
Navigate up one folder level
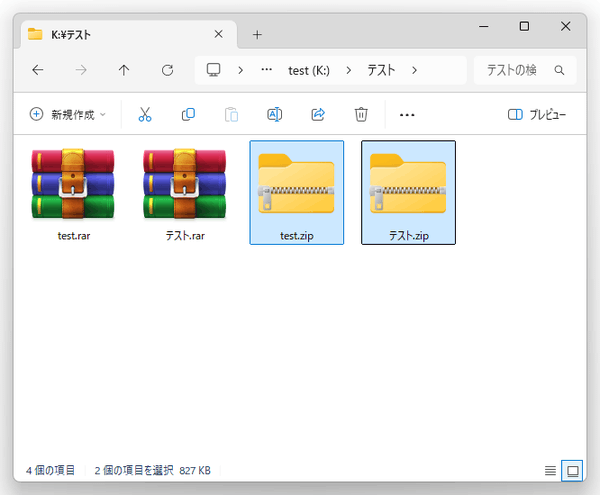tap(124, 70)
